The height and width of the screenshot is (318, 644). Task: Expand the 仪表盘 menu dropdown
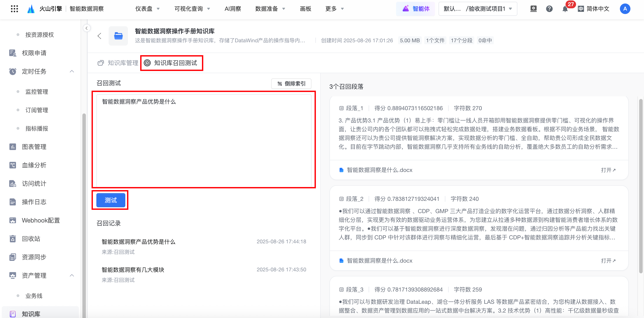pyautogui.click(x=147, y=9)
